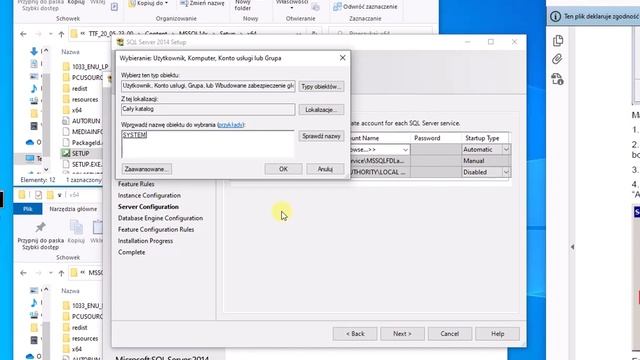This screenshot has width=640, height=360.
Task: Expand the account name browse dropdown
Action: click(405, 150)
